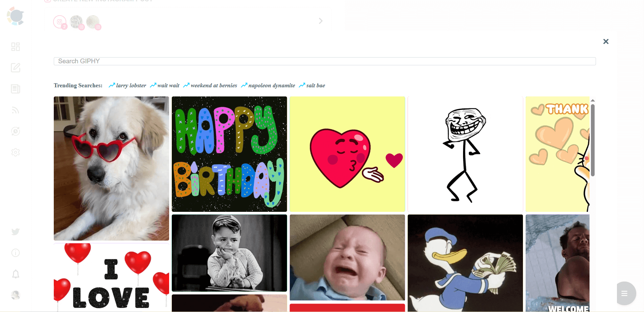Screen dimensions: 644x312
Task: Open the user profile avatar in sidebar
Action: [16, 295]
